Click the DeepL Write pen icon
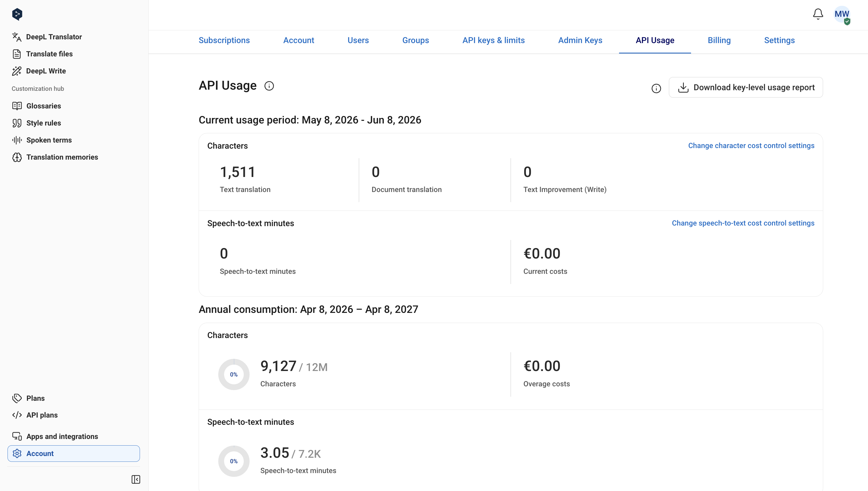The image size is (868, 491). point(17,71)
